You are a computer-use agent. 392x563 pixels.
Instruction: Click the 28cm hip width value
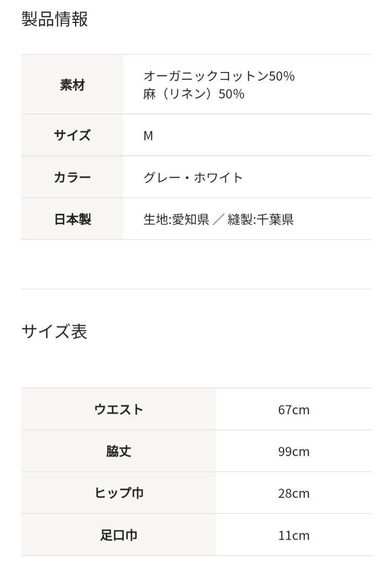[x=293, y=493]
